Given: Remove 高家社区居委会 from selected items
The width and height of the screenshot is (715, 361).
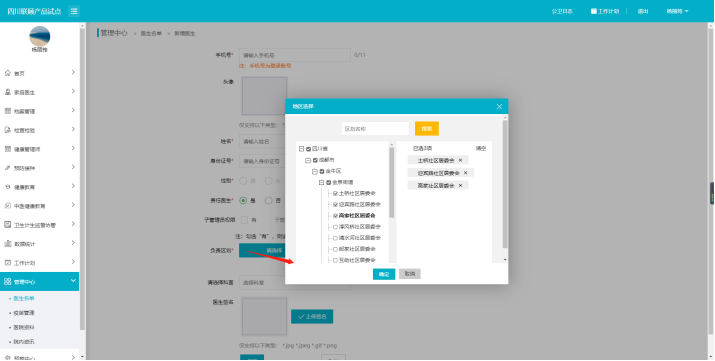Looking at the screenshot, I should click(460, 186).
